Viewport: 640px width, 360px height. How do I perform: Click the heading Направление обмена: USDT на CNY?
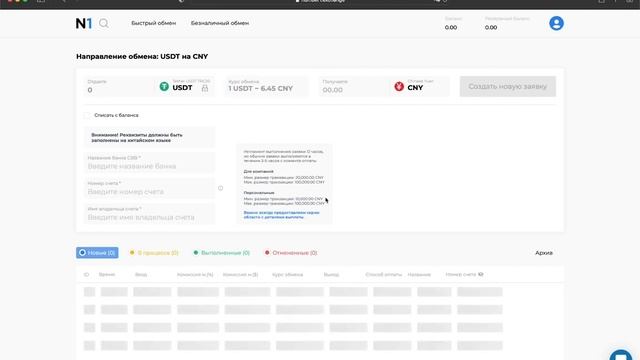(142, 56)
